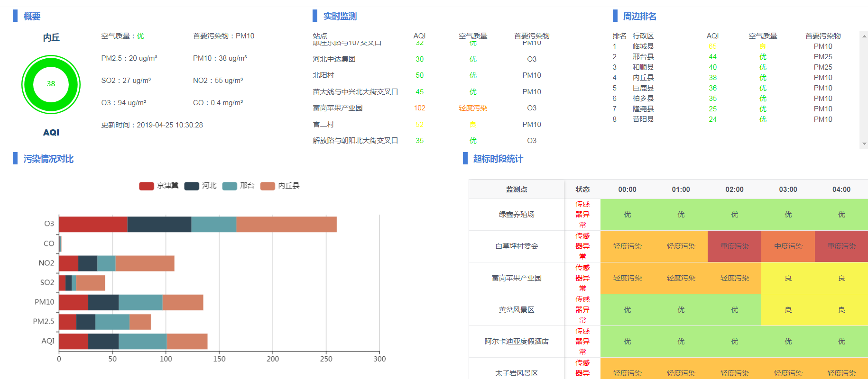
Task: Click 黄岔风景区 04:00 良 cell
Action: pos(841,310)
